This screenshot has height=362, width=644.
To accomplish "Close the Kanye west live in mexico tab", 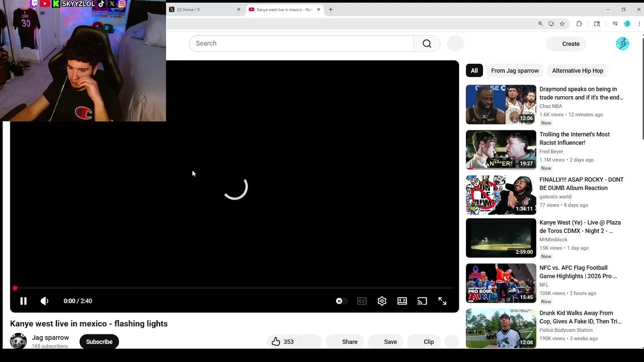I will click(x=318, y=10).
